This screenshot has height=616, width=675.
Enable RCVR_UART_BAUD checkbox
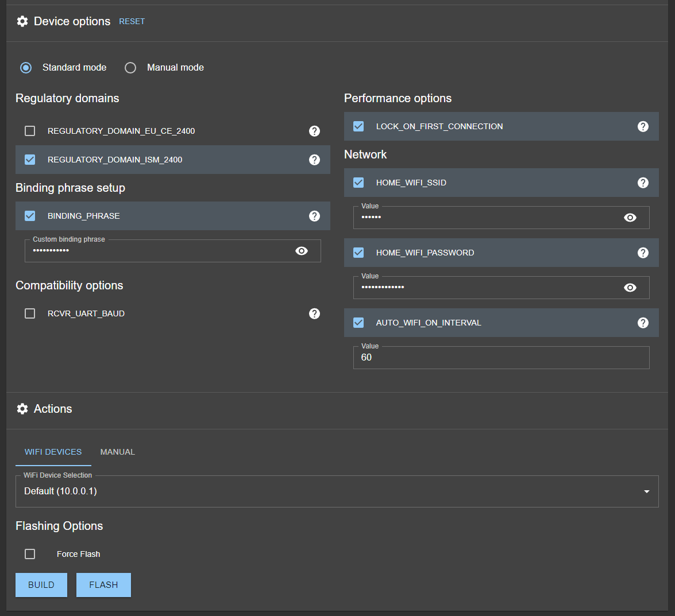[x=30, y=313]
